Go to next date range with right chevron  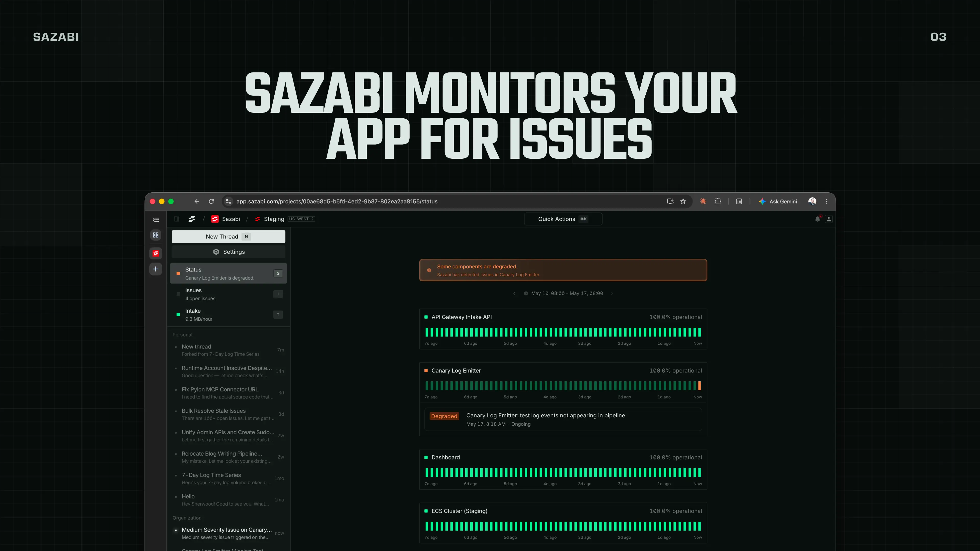(612, 293)
